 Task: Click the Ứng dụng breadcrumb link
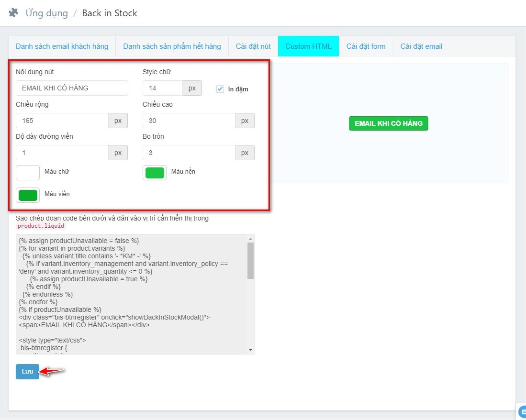click(x=46, y=13)
